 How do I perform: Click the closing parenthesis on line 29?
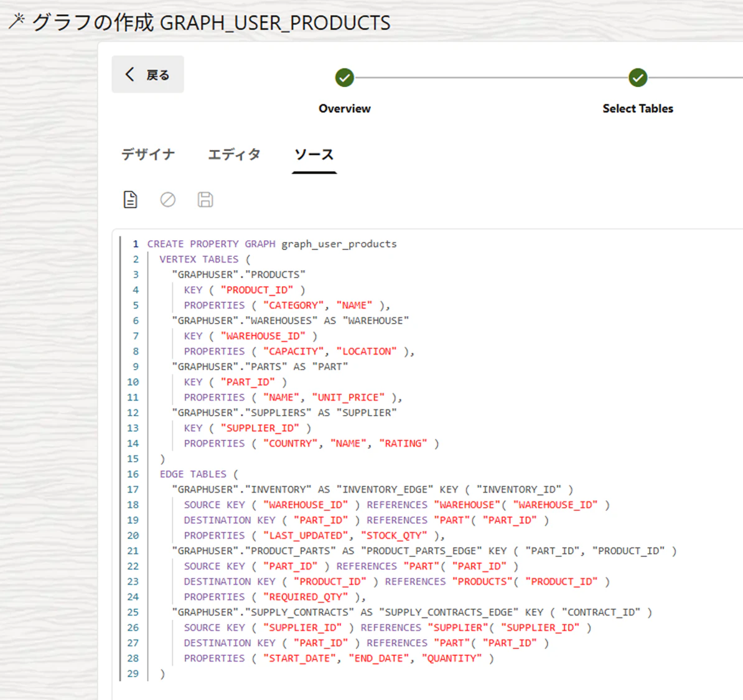162,673
